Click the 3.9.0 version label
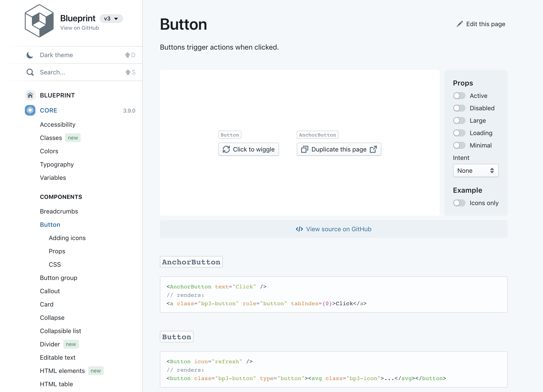Screen dimensions: 543x392 129,111
